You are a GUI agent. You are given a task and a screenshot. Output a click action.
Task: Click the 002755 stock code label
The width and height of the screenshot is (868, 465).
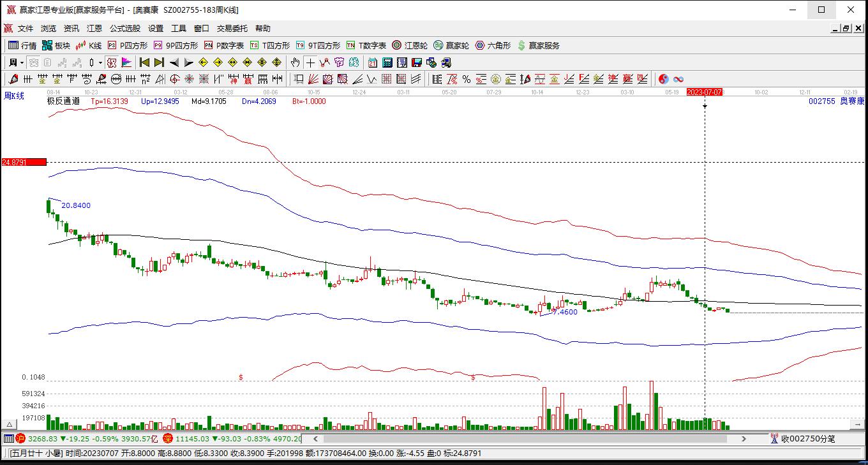[x=821, y=101]
